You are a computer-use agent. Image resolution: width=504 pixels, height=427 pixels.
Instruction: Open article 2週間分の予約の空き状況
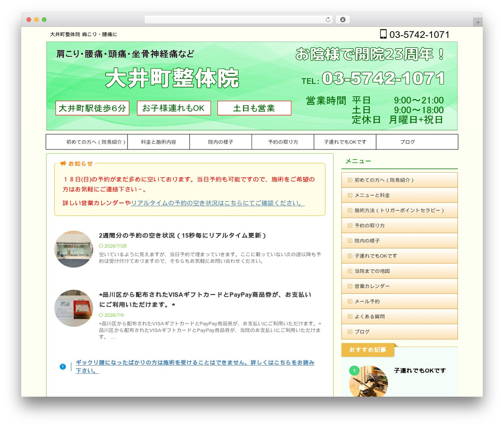coord(183,235)
